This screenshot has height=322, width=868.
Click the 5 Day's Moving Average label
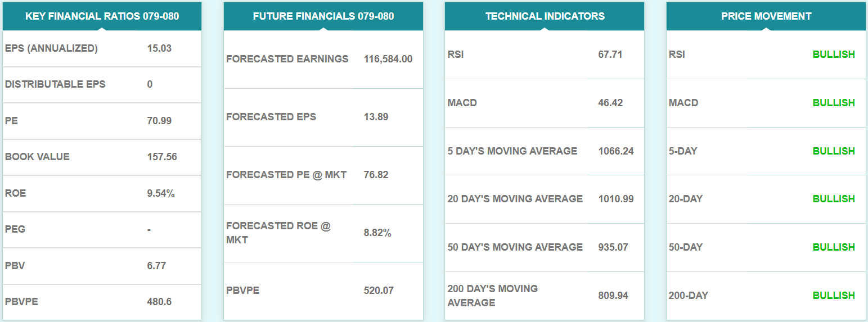tap(512, 151)
